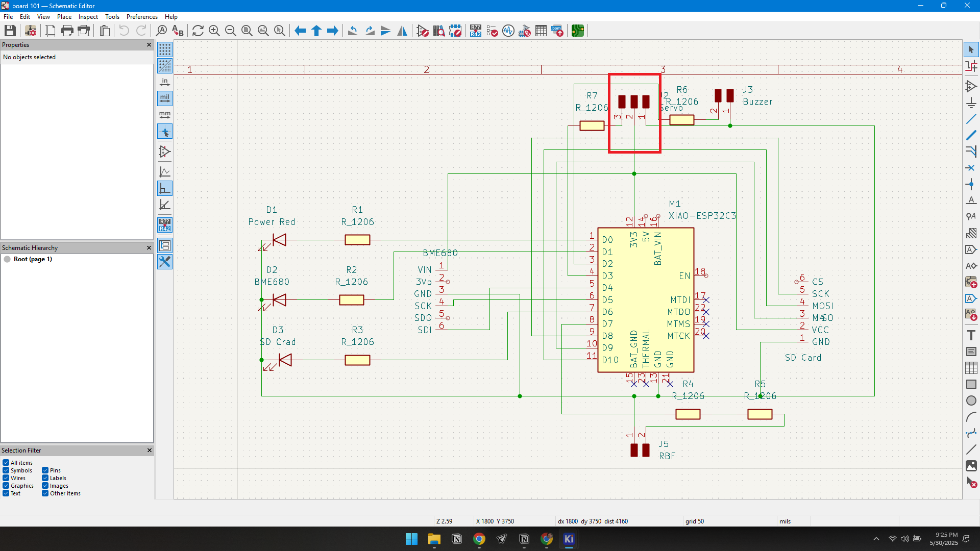Open the File menu
The height and width of the screenshot is (551, 980).
tap(8, 17)
